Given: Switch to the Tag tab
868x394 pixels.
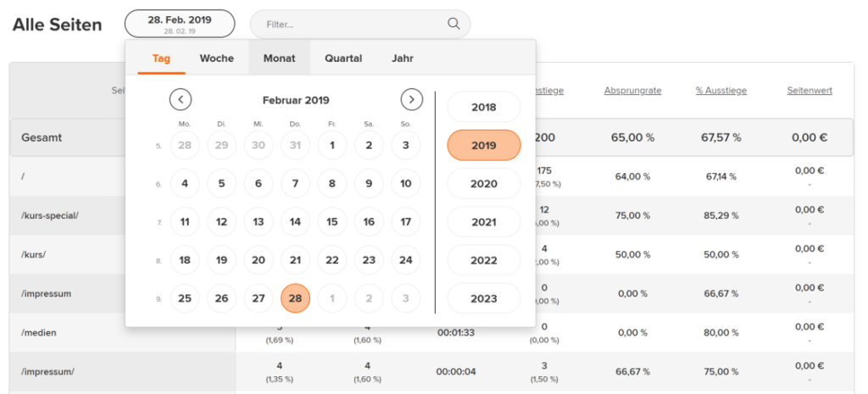Looking at the screenshot, I should pyautogui.click(x=161, y=58).
